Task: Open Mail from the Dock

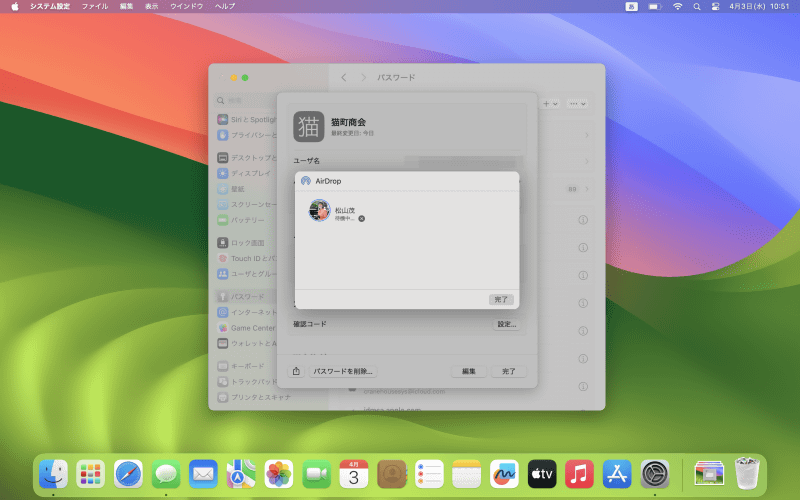Action: (x=203, y=474)
